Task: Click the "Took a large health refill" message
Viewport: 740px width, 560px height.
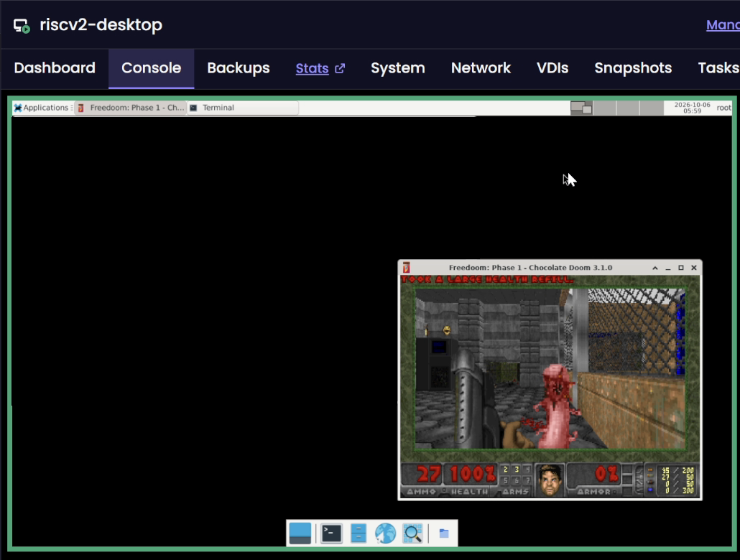Action: pos(487,279)
